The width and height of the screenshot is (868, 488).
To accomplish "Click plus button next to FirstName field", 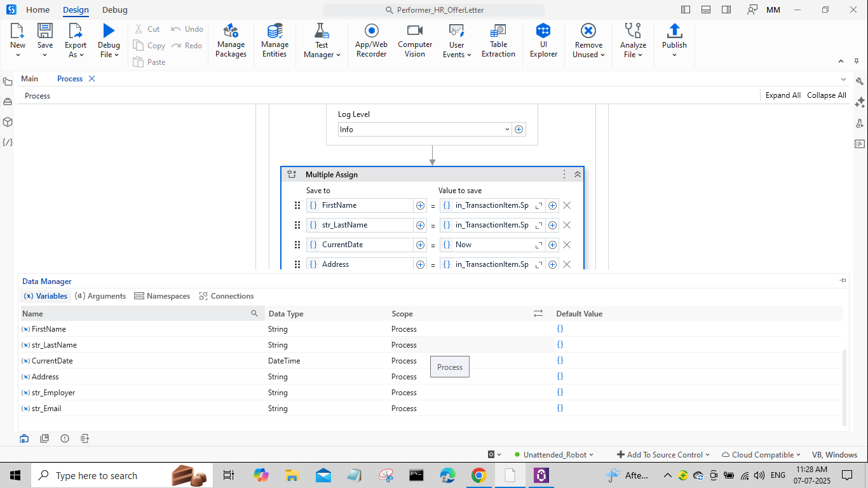I will point(420,205).
